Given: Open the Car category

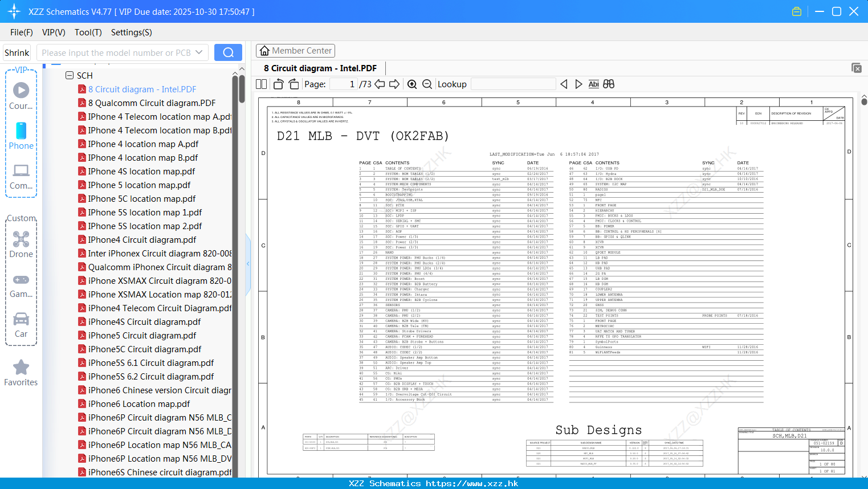Looking at the screenshot, I should pyautogui.click(x=21, y=325).
